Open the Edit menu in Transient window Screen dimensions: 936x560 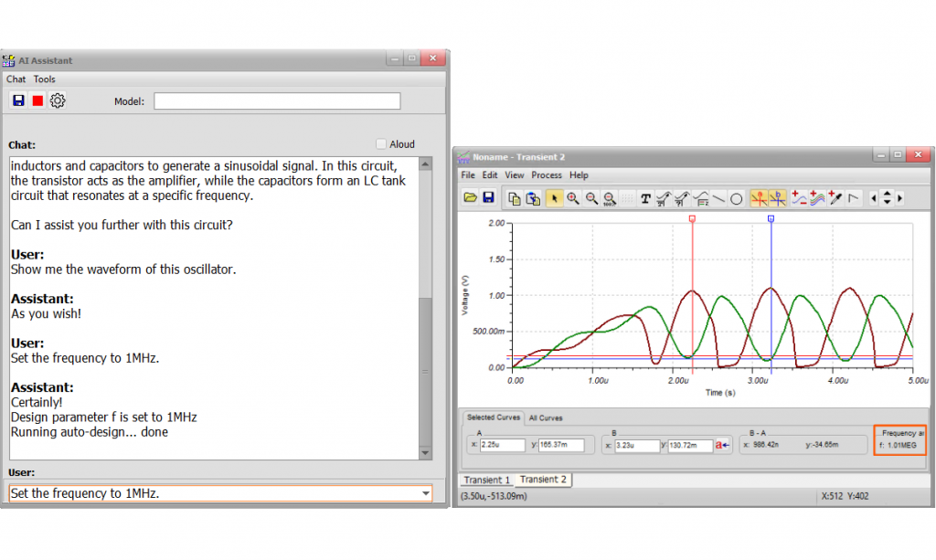pos(490,175)
